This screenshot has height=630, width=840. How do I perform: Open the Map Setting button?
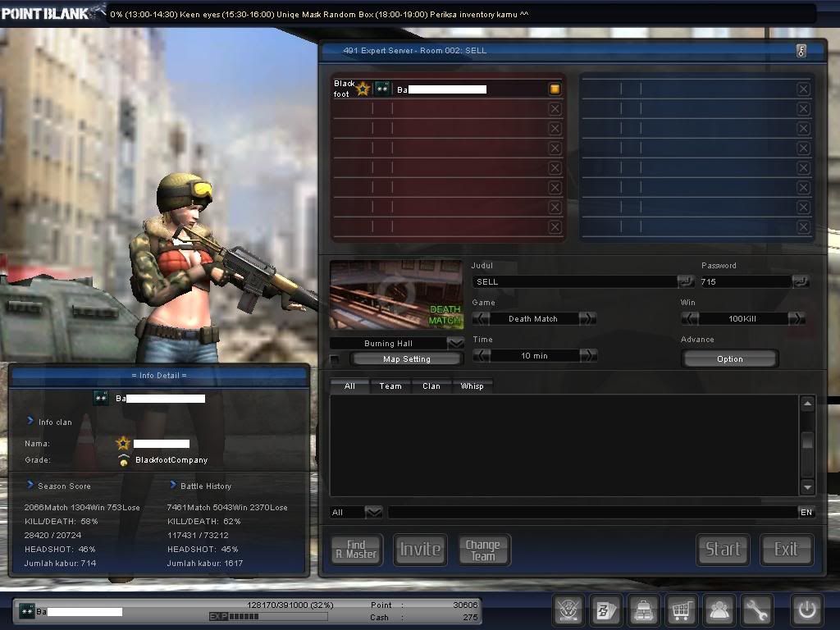pos(407,359)
